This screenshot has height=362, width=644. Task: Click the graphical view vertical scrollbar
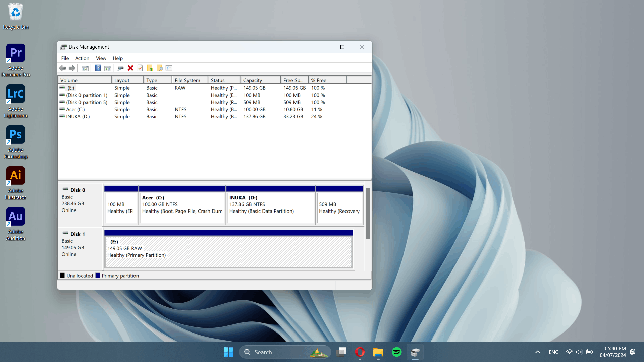point(368,213)
